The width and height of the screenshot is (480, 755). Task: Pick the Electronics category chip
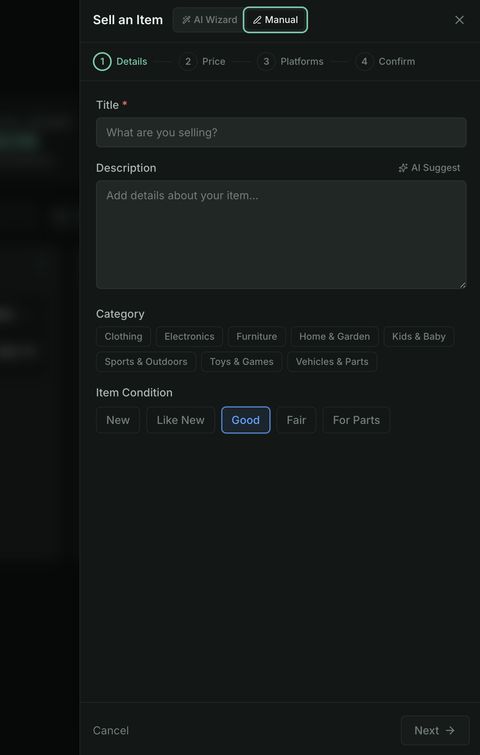click(189, 337)
